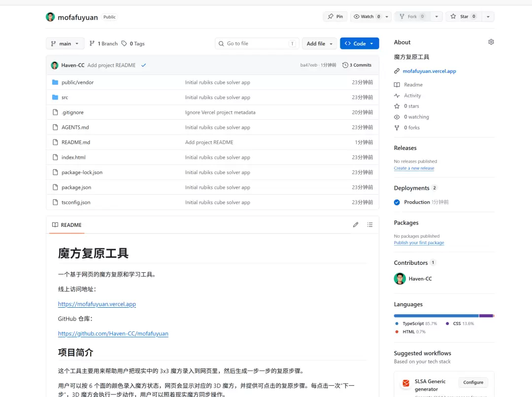Open the main branch selector dropdown
This screenshot has height=397, width=532.
pos(65,43)
